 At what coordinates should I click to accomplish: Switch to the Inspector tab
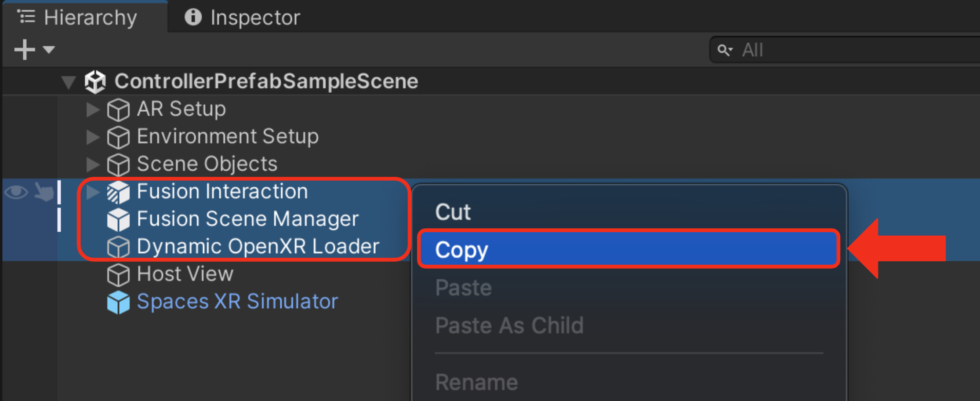(243, 18)
